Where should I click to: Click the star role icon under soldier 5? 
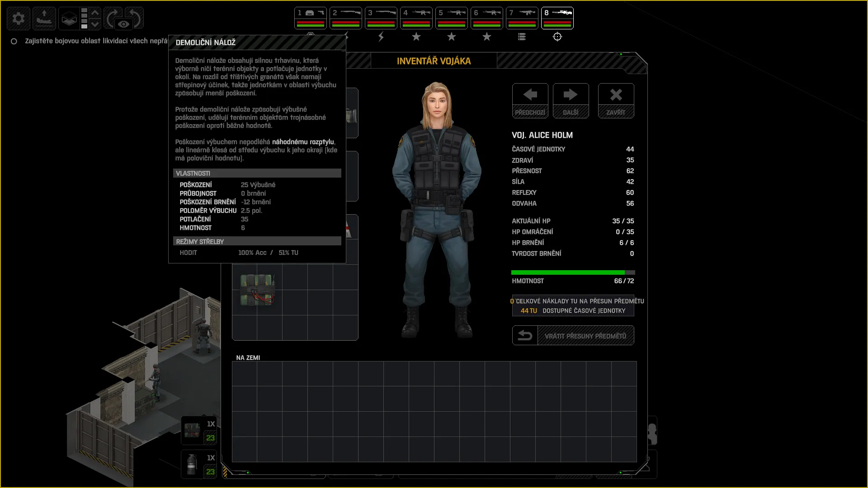pos(452,37)
